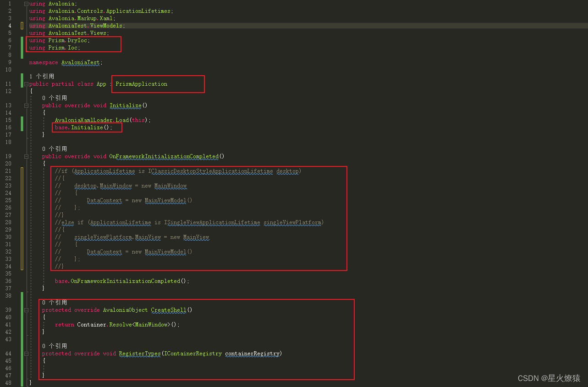Click 'Xaml' in using Avalonia.Markup.Xaml line

(106, 18)
